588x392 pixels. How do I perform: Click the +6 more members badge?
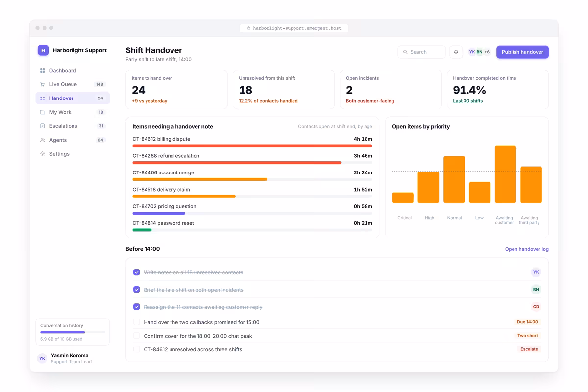487,52
